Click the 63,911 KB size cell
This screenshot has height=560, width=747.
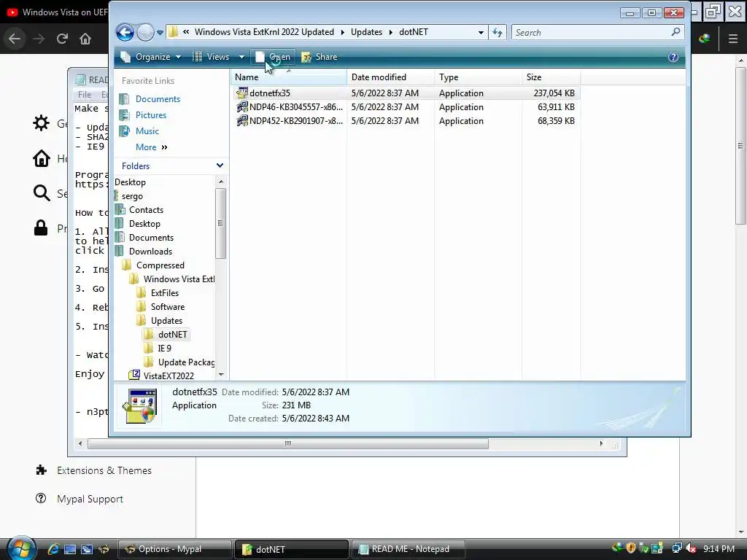[556, 107]
